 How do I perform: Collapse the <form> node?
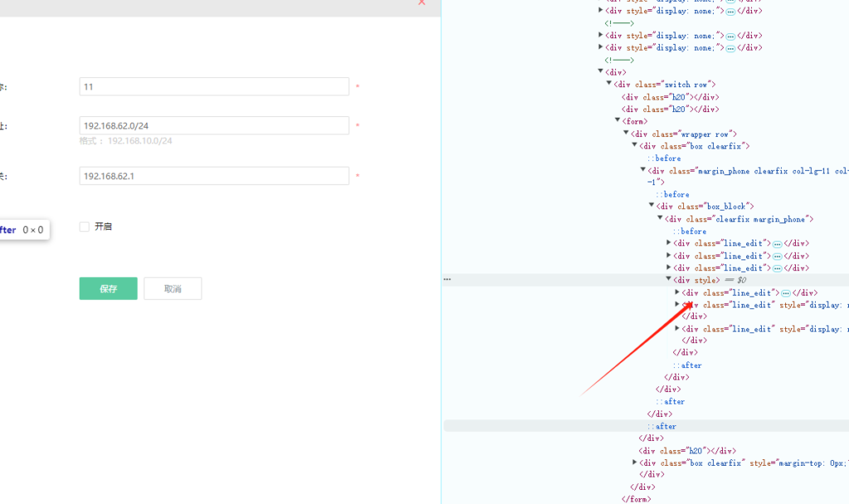[x=618, y=120]
